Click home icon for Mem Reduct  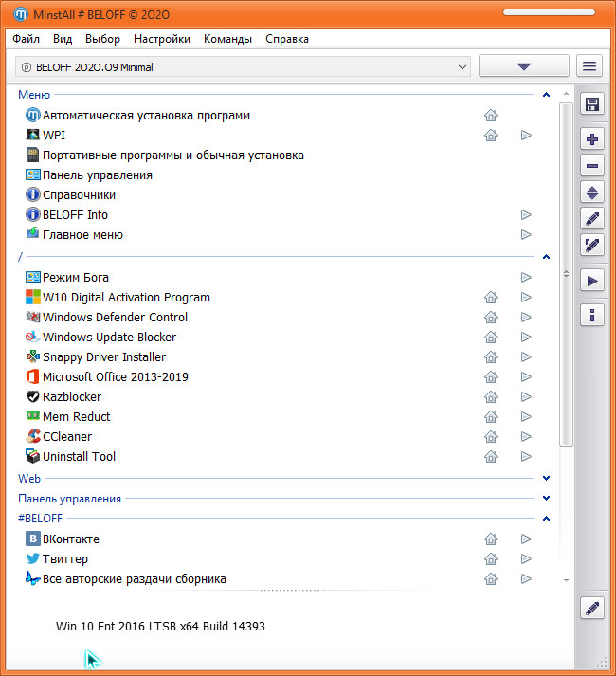coord(491,416)
